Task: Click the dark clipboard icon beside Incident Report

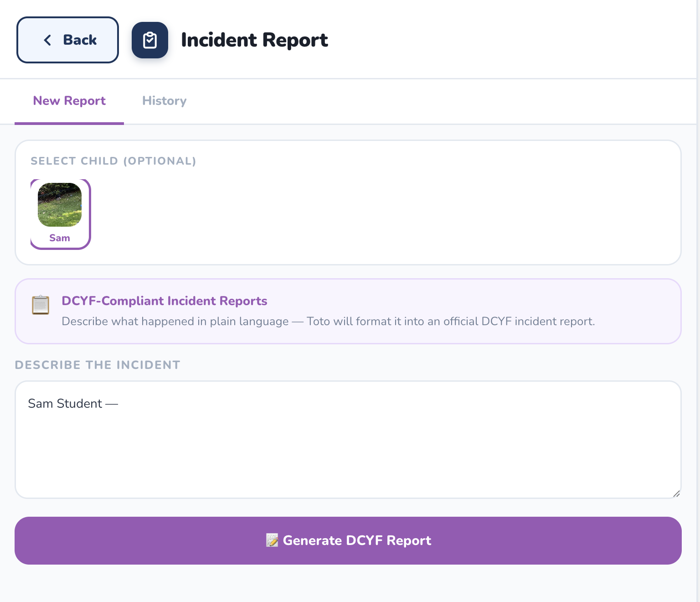Action: (x=150, y=40)
